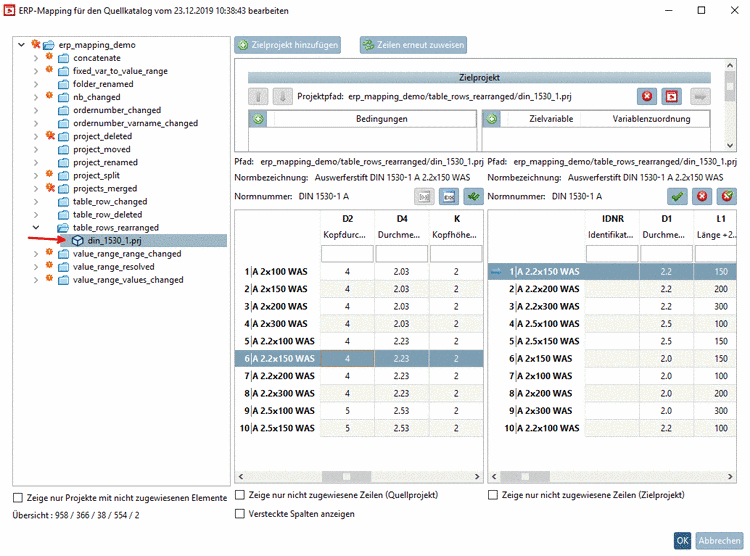This screenshot has width=750, height=556.
Task: Click the filter field under K column
Action: coord(456,254)
